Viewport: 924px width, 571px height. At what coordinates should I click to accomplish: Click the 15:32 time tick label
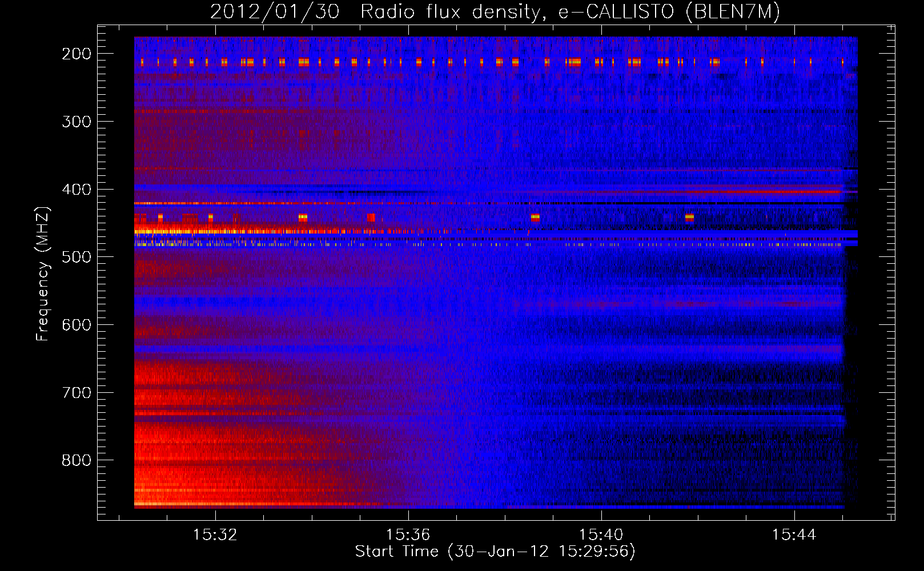pyautogui.click(x=215, y=535)
